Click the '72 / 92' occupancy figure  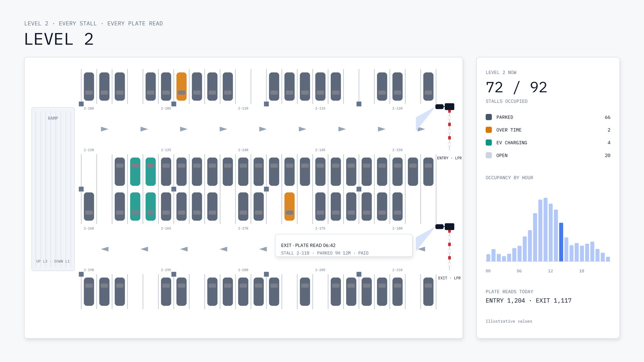tap(516, 87)
